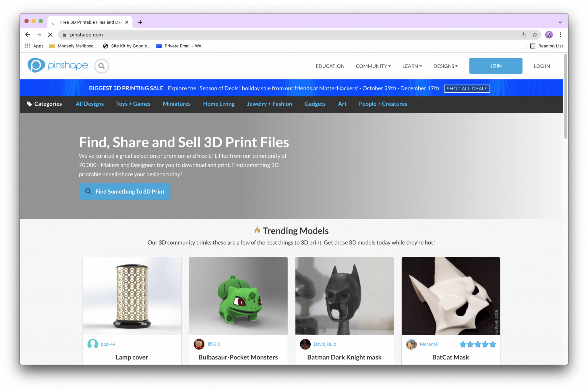
Task: Open the Batman Dark Knight mask thumbnail
Action: point(345,296)
